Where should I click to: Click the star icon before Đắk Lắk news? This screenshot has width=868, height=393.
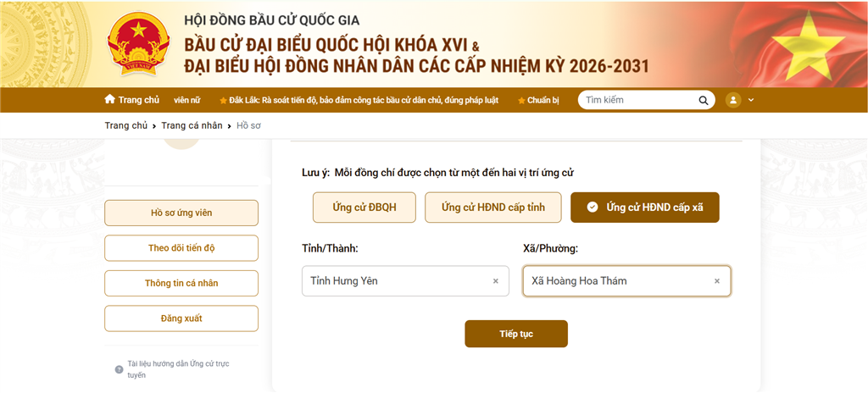(223, 100)
